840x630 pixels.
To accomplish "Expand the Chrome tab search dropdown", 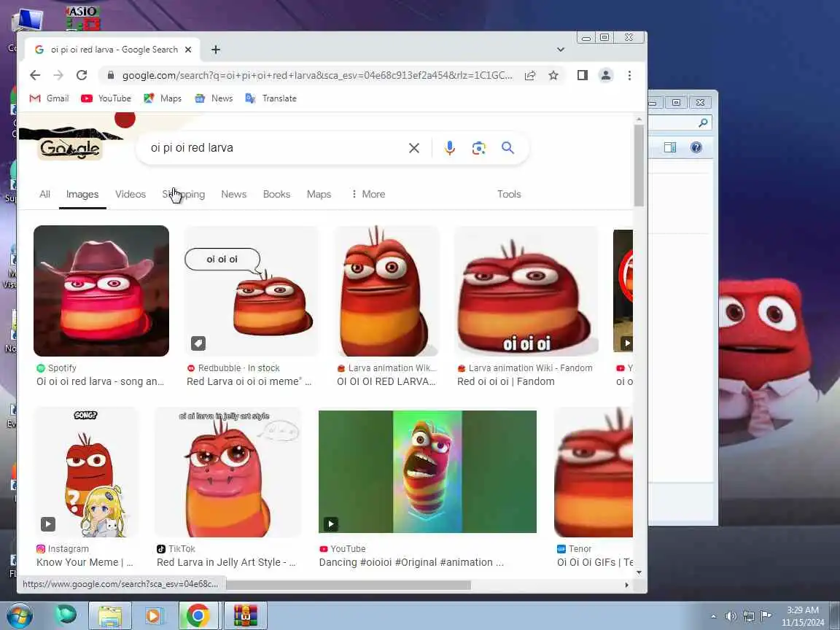I will coord(560,50).
